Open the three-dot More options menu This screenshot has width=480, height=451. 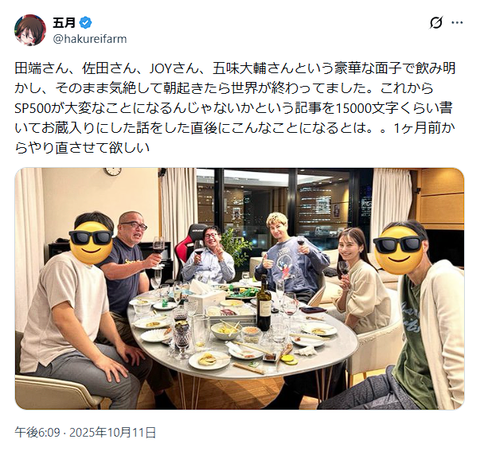click(x=457, y=23)
